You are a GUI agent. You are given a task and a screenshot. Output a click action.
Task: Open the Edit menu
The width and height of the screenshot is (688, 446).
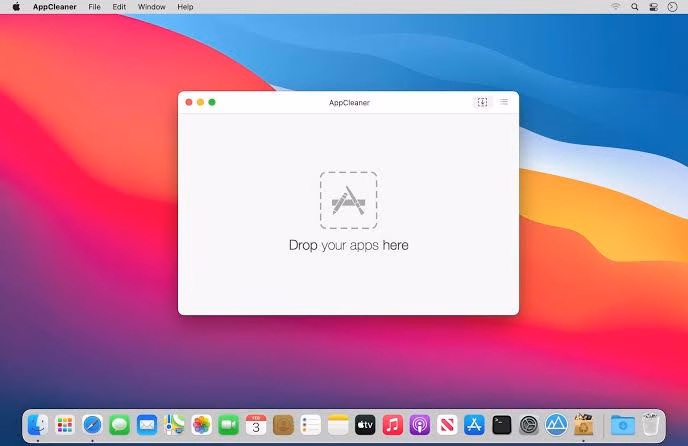[x=120, y=7]
